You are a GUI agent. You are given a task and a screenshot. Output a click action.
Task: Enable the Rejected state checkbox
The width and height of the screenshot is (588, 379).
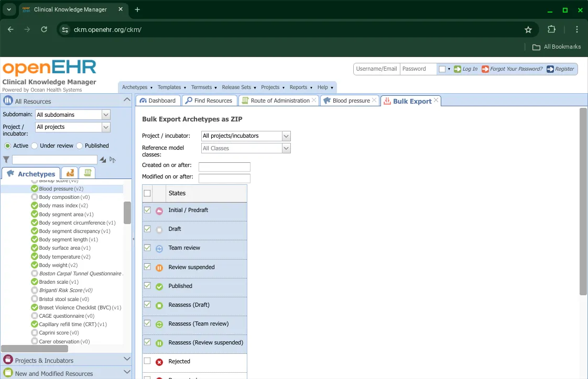tap(147, 361)
